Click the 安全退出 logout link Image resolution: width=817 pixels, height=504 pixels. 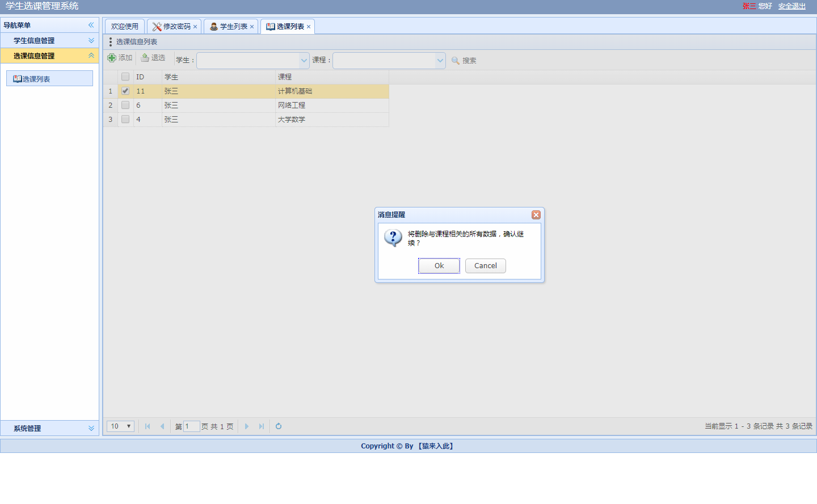pos(792,6)
